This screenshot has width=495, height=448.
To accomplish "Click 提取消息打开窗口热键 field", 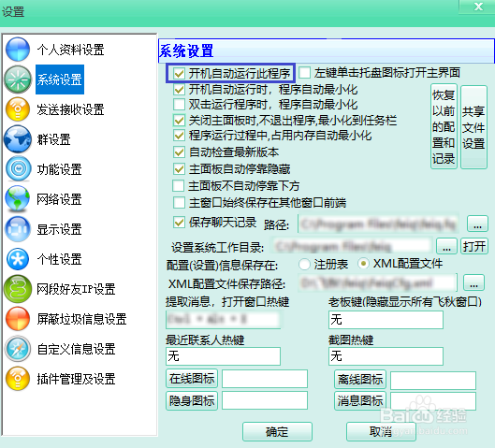I will coord(224,320).
